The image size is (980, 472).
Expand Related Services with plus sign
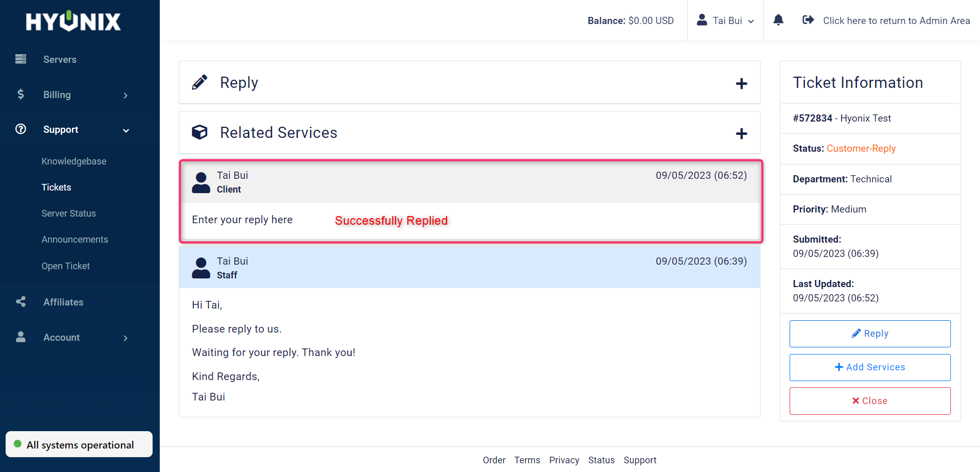pos(741,133)
